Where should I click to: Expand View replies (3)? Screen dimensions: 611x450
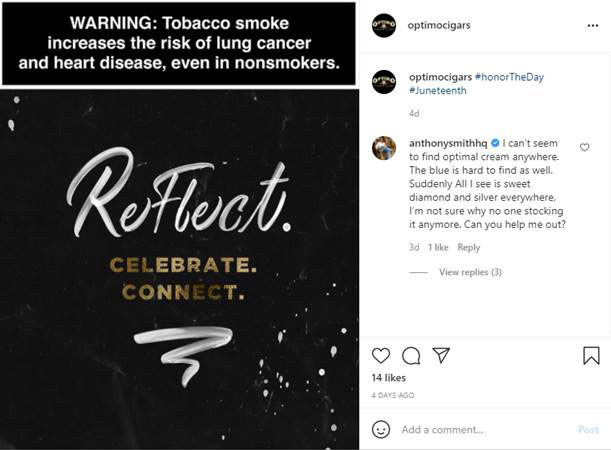[x=470, y=272]
